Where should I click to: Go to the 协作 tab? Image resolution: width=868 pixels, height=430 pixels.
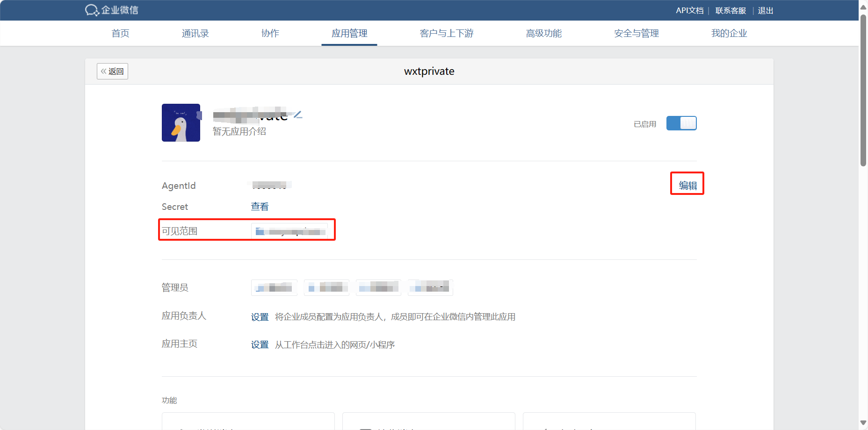click(x=270, y=33)
